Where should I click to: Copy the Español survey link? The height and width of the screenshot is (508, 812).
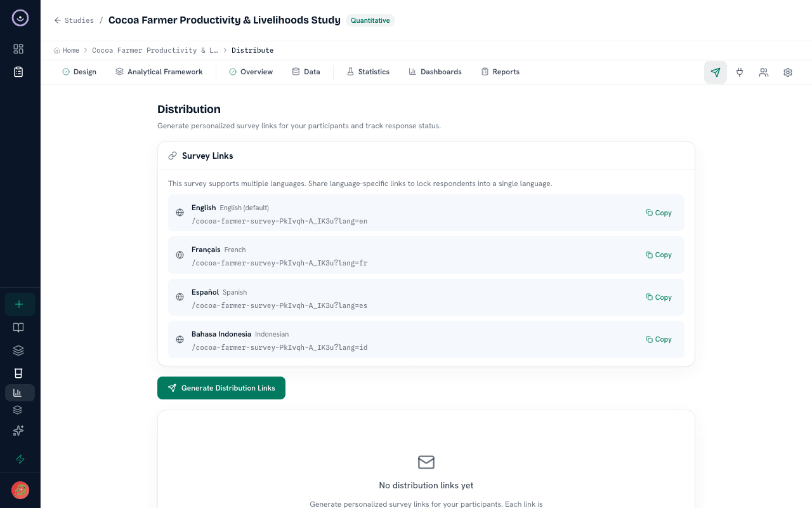[658, 297]
